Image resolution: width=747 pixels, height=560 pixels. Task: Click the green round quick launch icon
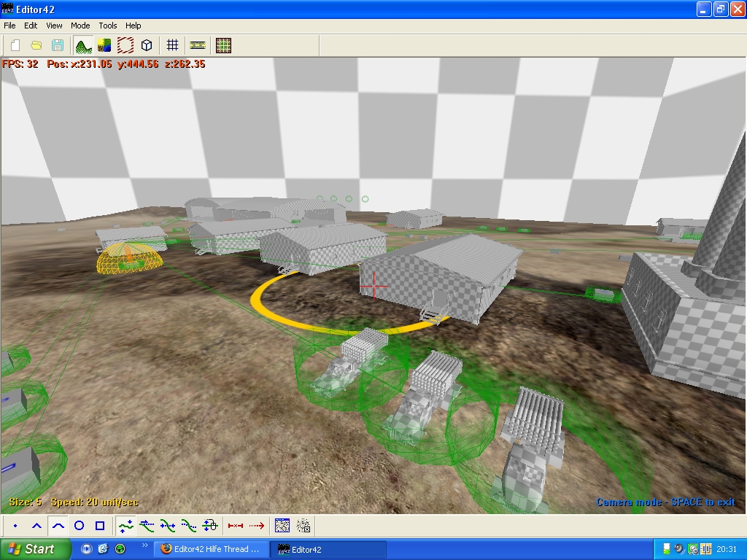click(120, 549)
